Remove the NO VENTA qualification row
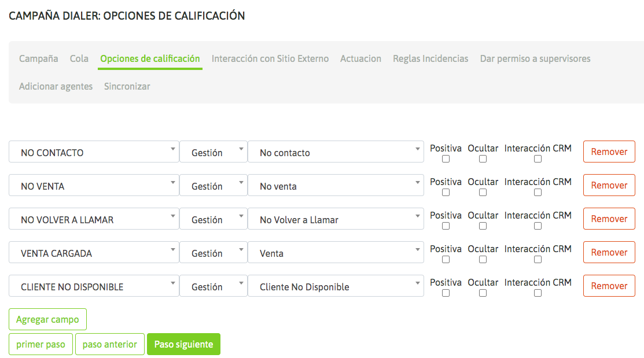 (x=609, y=186)
